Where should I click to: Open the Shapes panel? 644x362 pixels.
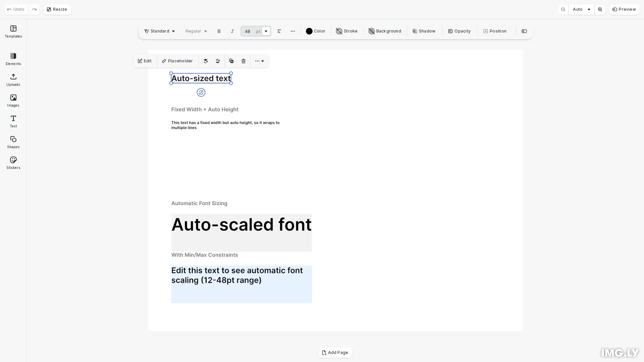13,142
